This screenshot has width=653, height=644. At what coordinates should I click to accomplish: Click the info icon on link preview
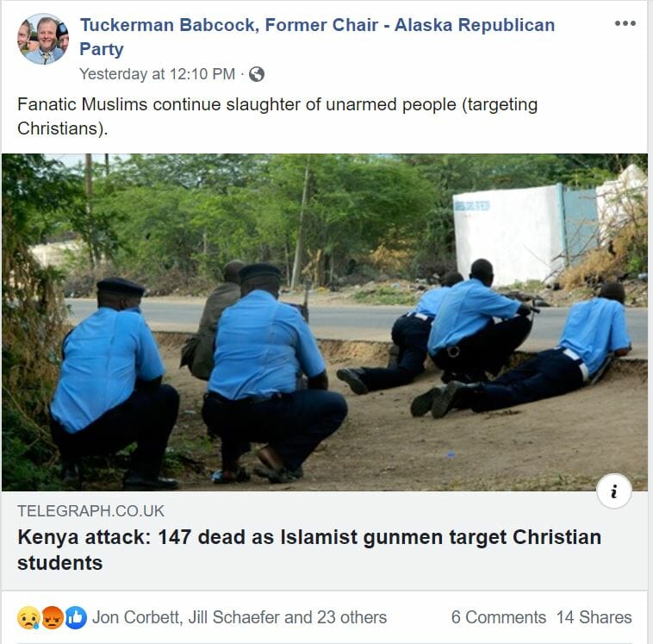click(x=614, y=491)
